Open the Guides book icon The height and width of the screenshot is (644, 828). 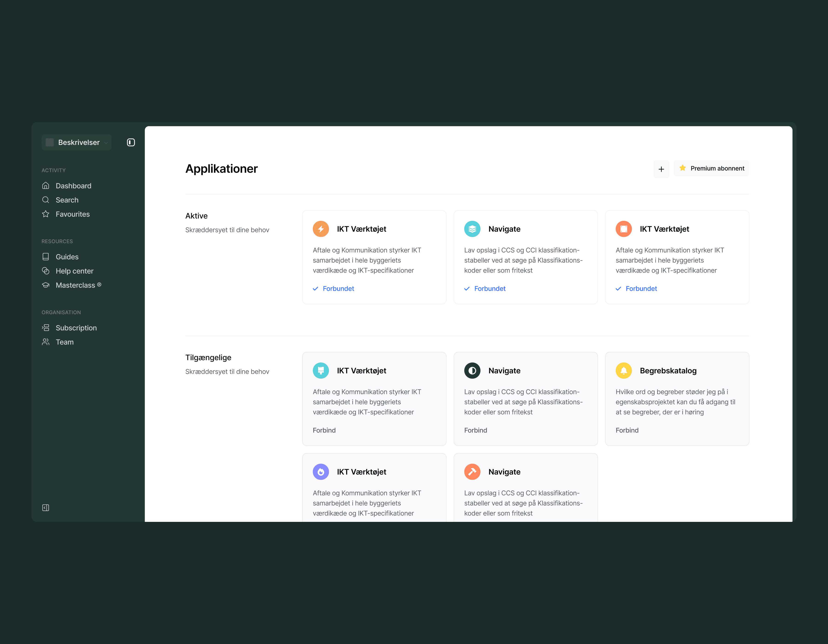click(x=46, y=257)
